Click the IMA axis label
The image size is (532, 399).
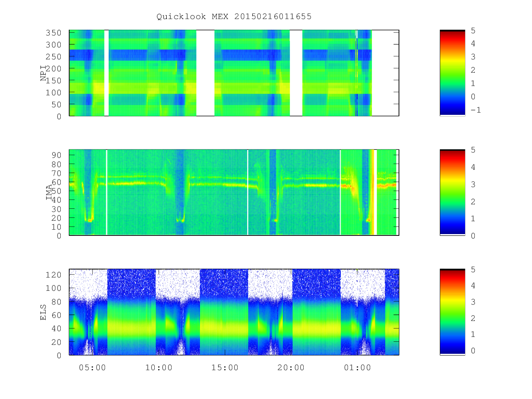coord(49,192)
